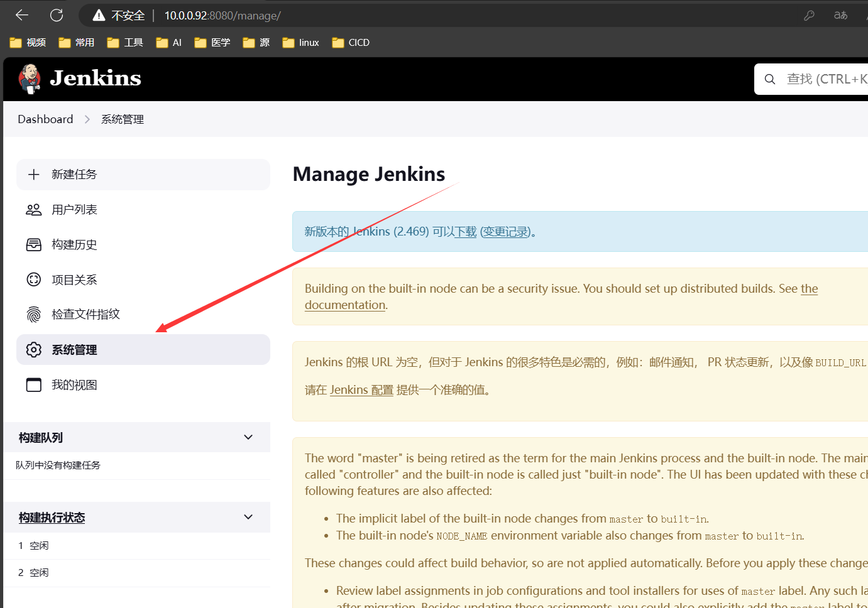Screen dimensions: 868x608
Task: Select 新建任务 in the sidebar
Action: 143,175
